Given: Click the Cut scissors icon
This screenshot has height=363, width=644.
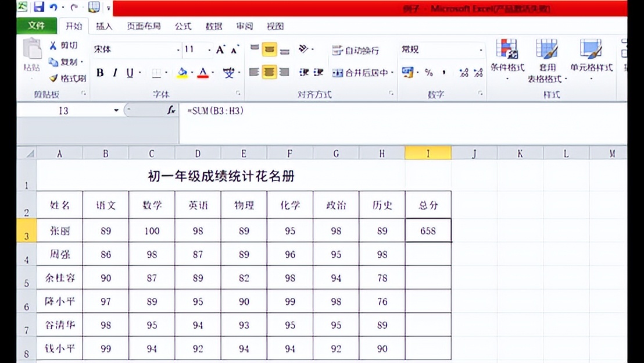Looking at the screenshot, I should 53,45.
